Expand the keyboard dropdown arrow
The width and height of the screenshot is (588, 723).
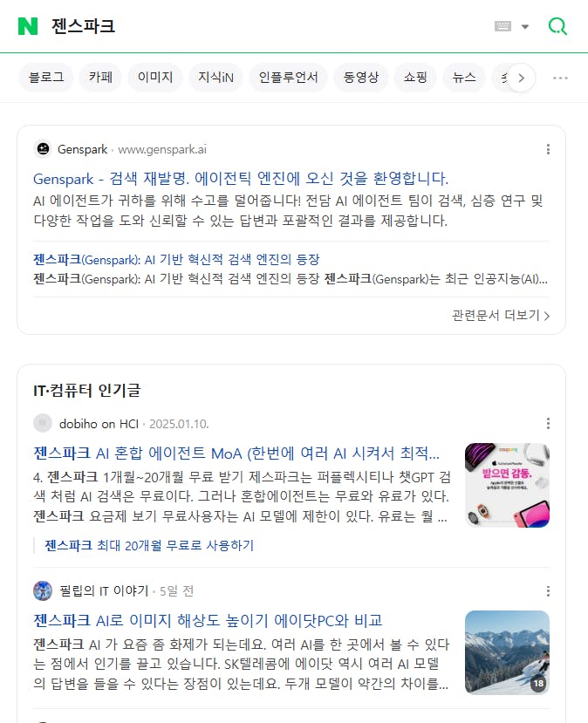525,27
